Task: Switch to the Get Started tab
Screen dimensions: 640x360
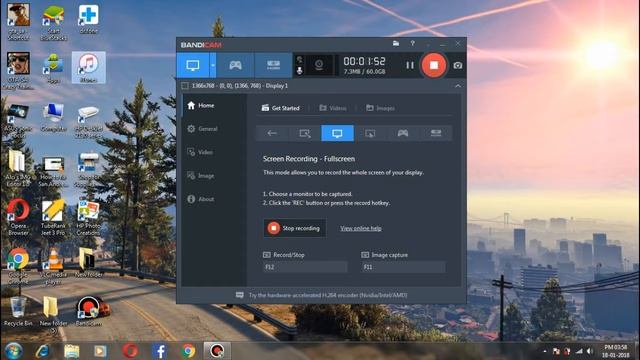Action: [280, 108]
